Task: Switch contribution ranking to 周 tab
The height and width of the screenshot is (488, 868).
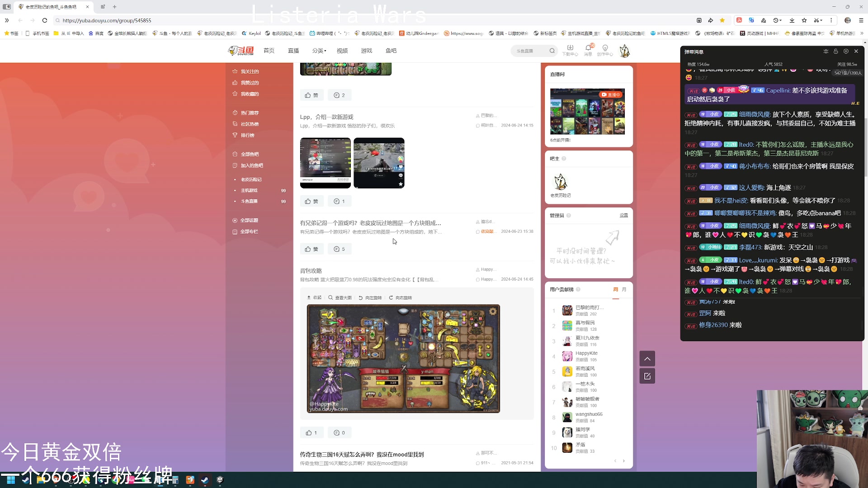Action: [x=615, y=290]
